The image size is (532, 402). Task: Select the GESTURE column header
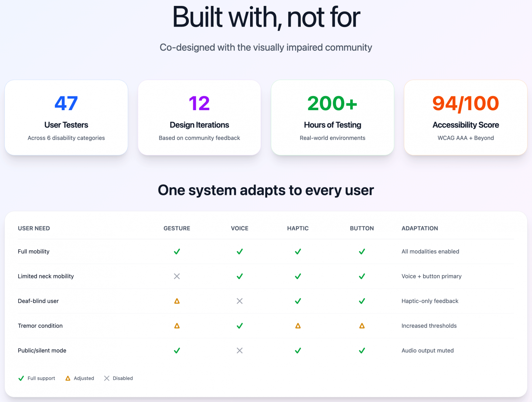click(177, 229)
